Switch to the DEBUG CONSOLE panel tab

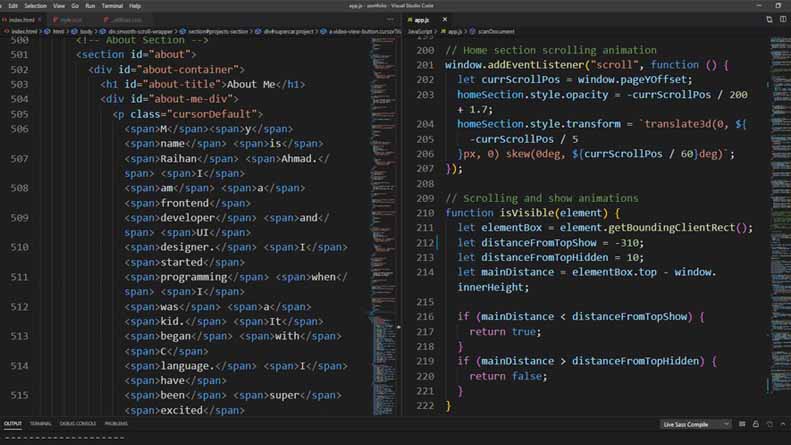78,424
